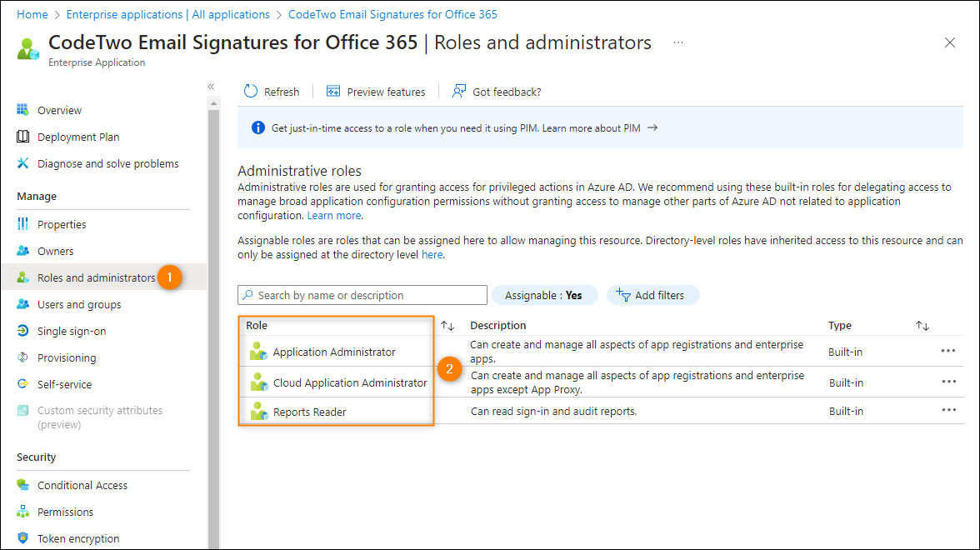This screenshot has height=550, width=980.
Task: Open more options for Reports Reader row
Action: [948, 410]
